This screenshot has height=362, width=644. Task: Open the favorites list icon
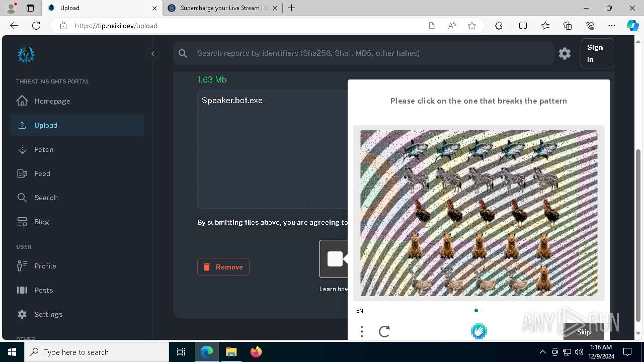[545, 26]
